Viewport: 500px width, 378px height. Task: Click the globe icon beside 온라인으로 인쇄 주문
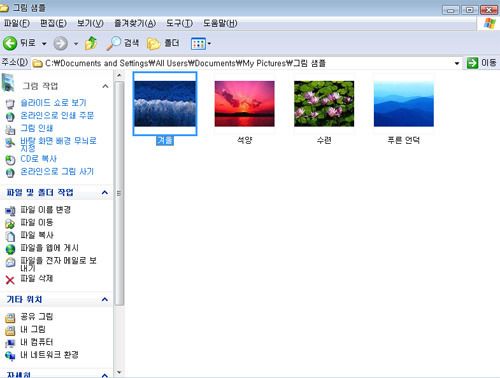click(x=10, y=117)
